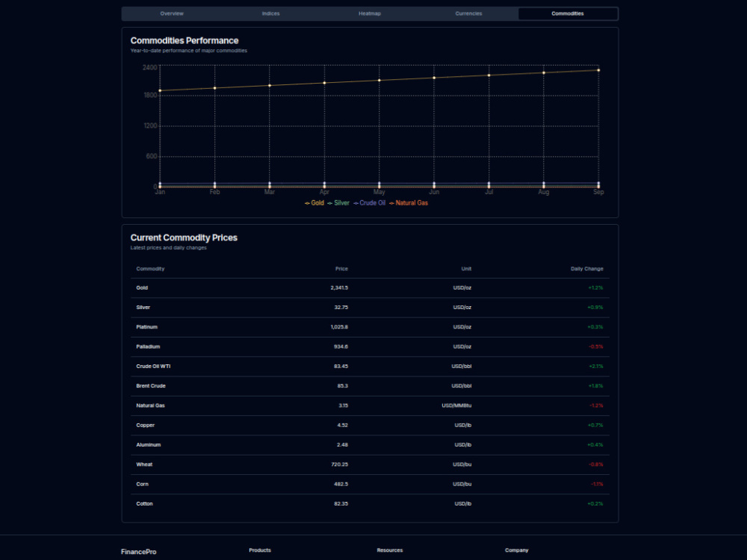Click the FinancePro footer logo

tap(139, 552)
